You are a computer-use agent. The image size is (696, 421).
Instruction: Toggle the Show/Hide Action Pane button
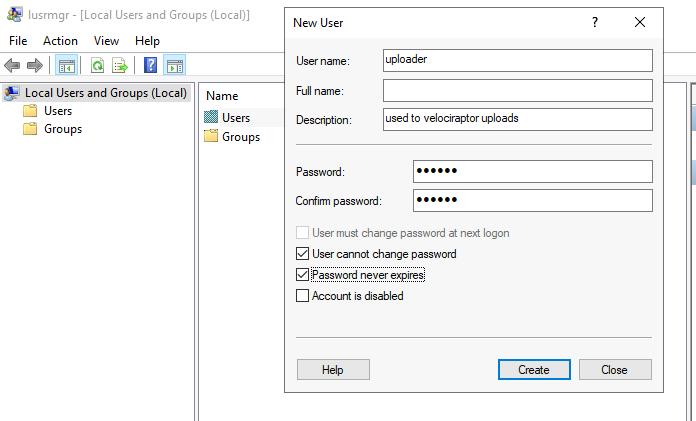tap(174, 66)
